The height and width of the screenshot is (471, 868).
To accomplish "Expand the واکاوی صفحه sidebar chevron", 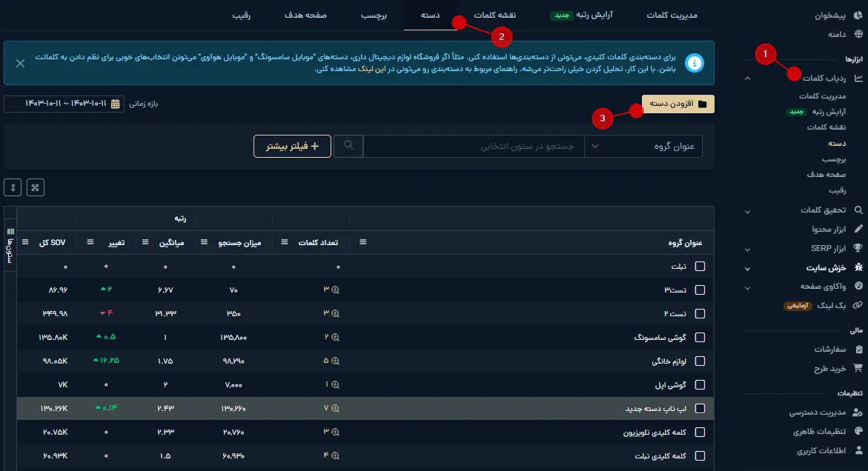I will pos(747,288).
